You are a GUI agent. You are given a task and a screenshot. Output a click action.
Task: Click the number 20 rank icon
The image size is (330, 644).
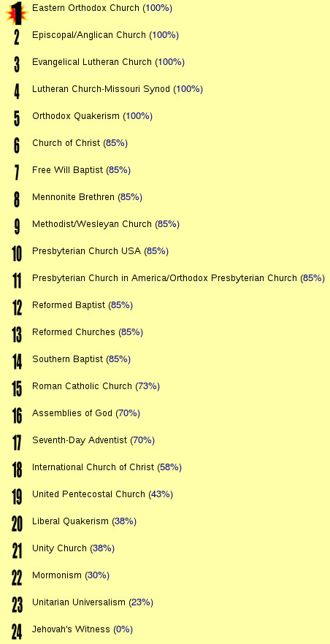(17, 524)
